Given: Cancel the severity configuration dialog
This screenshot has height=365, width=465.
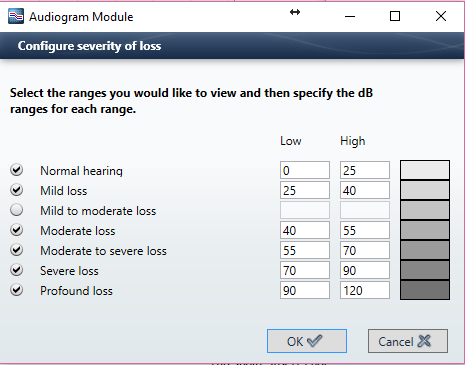Looking at the screenshot, I should 408,341.
